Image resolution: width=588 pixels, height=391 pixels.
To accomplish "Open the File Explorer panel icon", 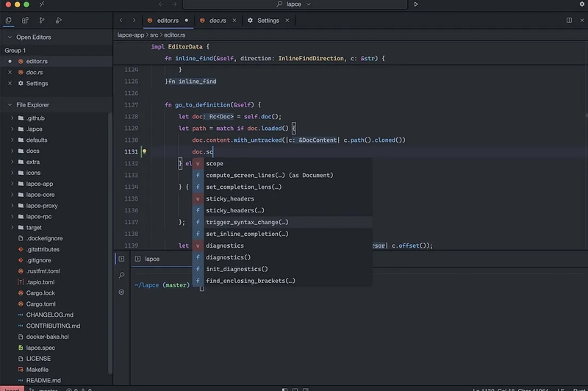I will coord(8,21).
